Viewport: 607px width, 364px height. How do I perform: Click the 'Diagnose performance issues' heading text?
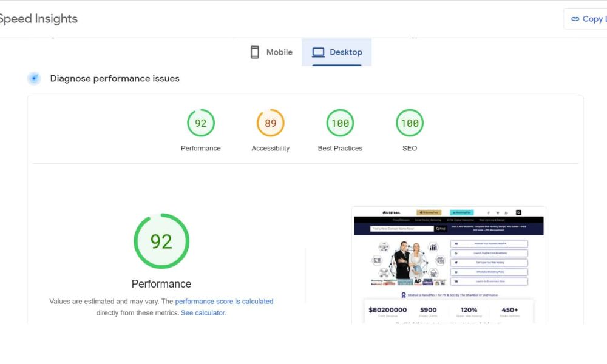click(x=115, y=78)
